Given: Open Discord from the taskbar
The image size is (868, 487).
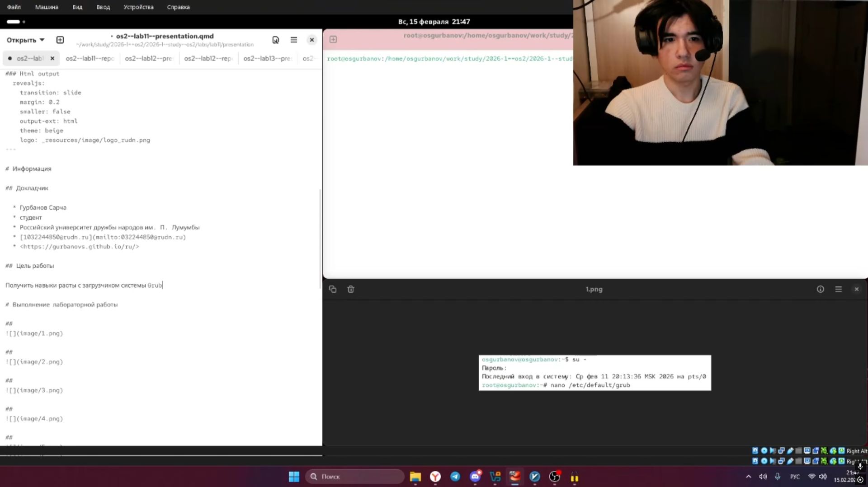Looking at the screenshot, I should (475, 477).
